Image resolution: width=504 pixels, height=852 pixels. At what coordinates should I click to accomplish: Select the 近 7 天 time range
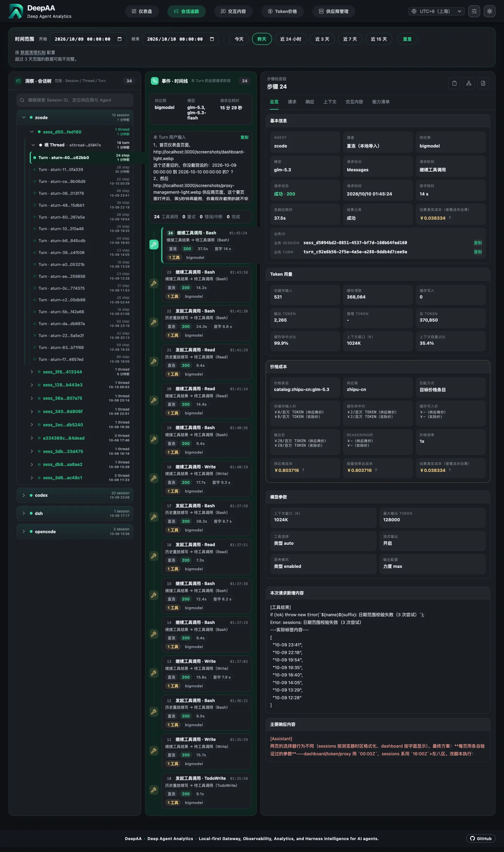[350, 39]
